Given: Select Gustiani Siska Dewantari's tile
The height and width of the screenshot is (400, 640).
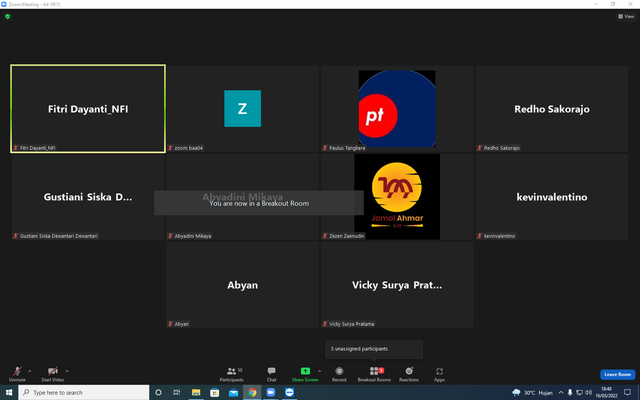Looking at the screenshot, I should click(x=88, y=197).
